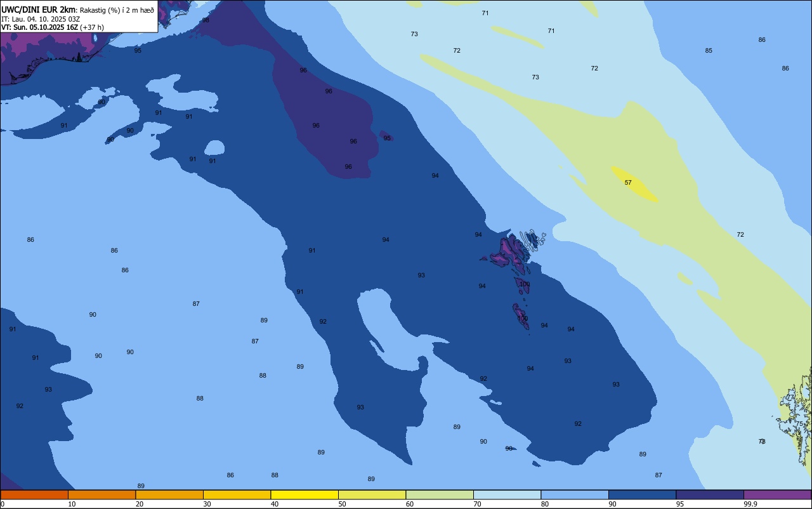The image size is (812, 509).
Task: Click the '40' tick label on color scale
Action: click(275, 504)
